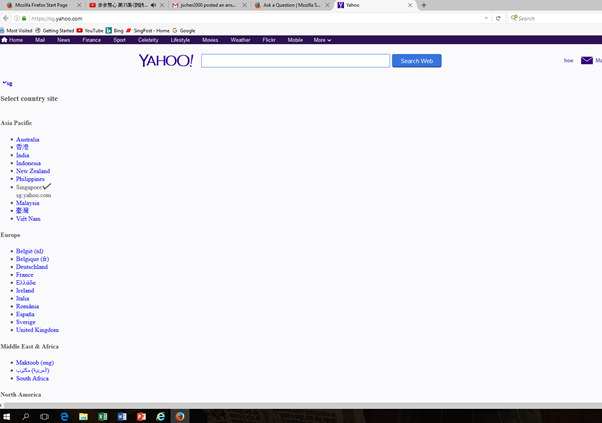Open File Explorer from the taskbar
The width and height of the screenshot is (602, 423).
click(83, 416)
